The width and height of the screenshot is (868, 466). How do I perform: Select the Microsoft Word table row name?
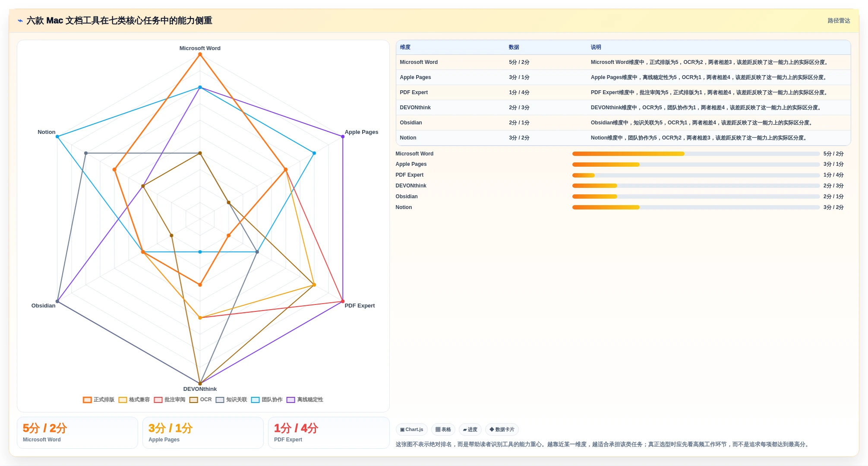[x=419, y=62]
